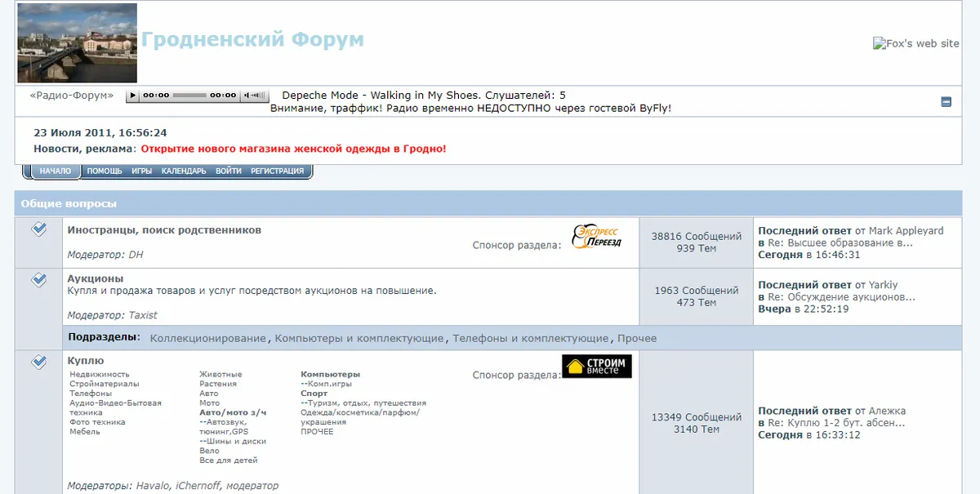Open moderator Taxist's profile

pos(143,315)
